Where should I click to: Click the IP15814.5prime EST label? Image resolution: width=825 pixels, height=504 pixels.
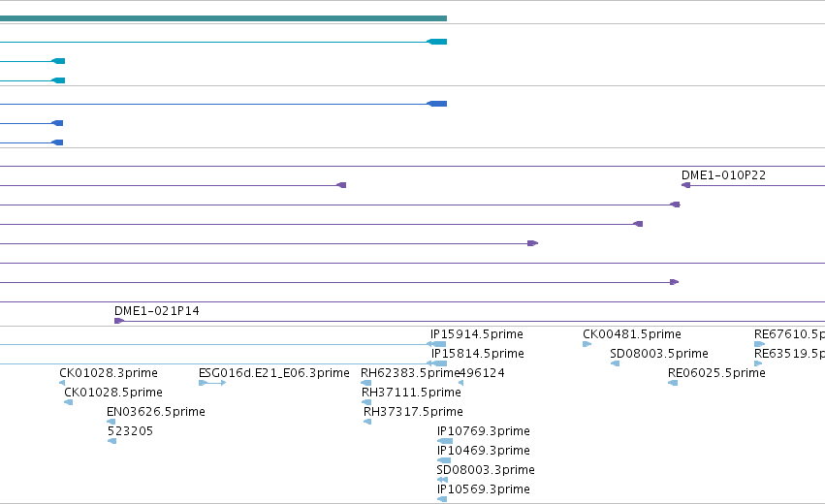pyautogui.click(x=478, y=354)
